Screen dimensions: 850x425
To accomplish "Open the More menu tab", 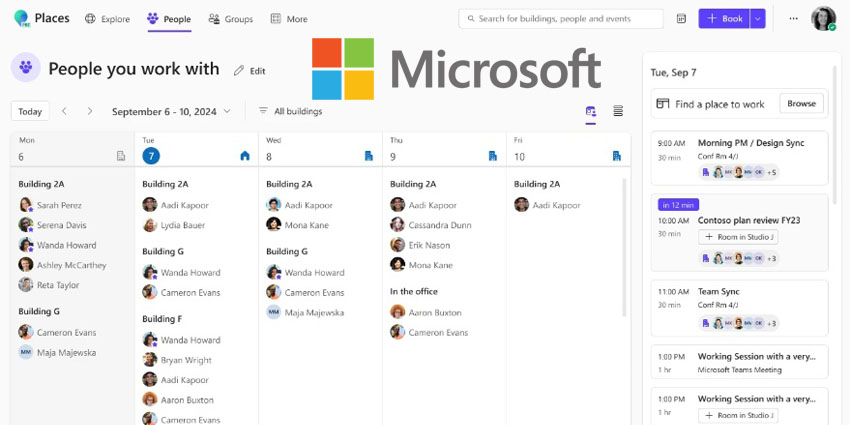I will tap(289, 19).
